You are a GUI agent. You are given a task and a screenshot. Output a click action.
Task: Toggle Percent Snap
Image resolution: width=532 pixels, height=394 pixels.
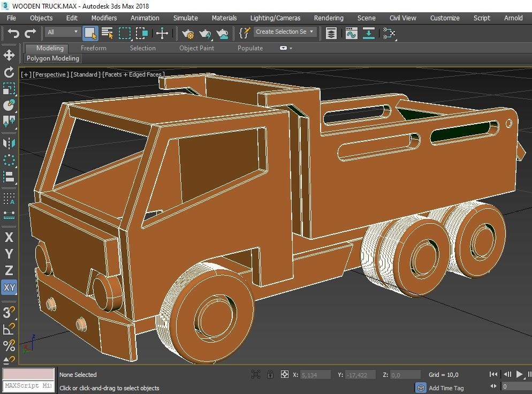(9, 345)
